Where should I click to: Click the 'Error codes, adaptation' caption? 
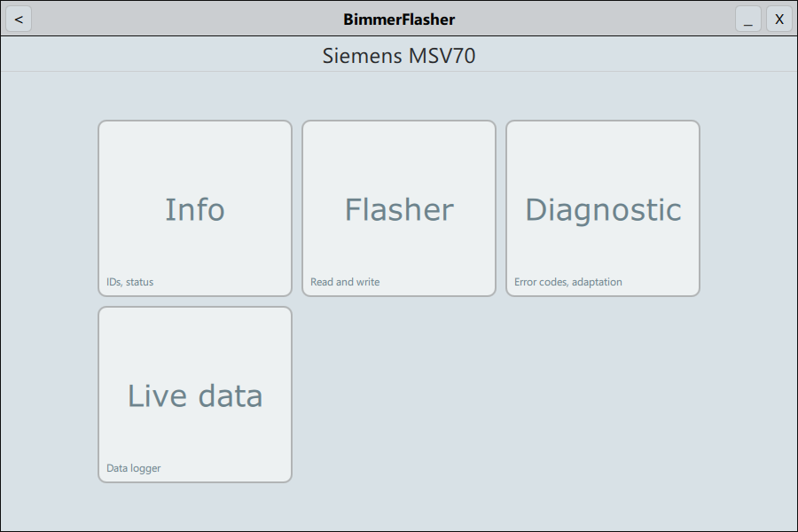568,282
